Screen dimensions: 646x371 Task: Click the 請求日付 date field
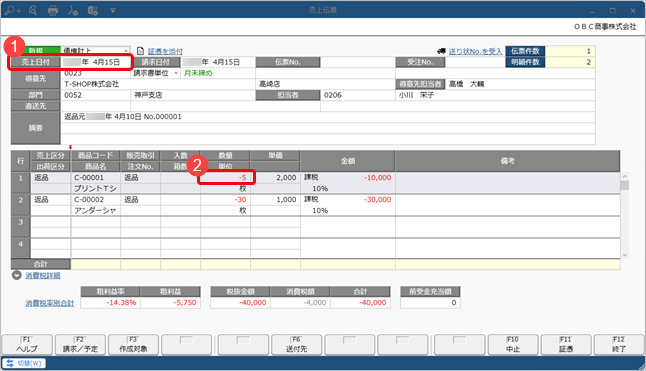click(218, 62)
